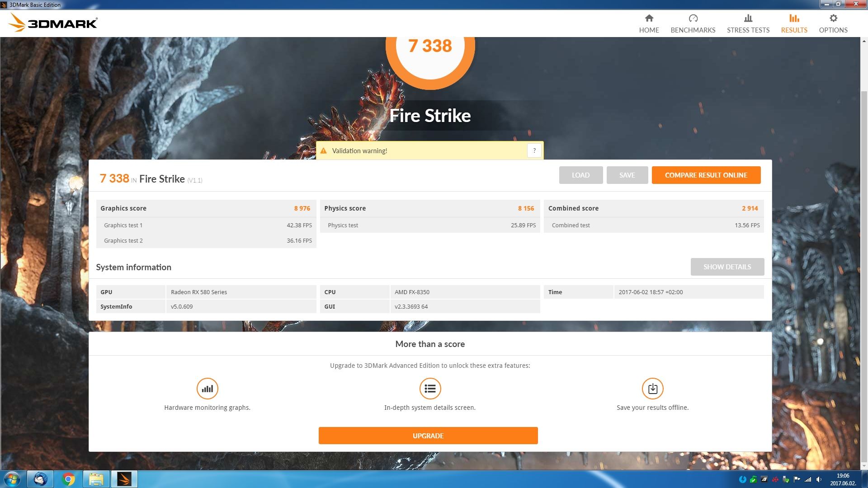
Task: Click the network signal tray icon
Action: (808, 479)
